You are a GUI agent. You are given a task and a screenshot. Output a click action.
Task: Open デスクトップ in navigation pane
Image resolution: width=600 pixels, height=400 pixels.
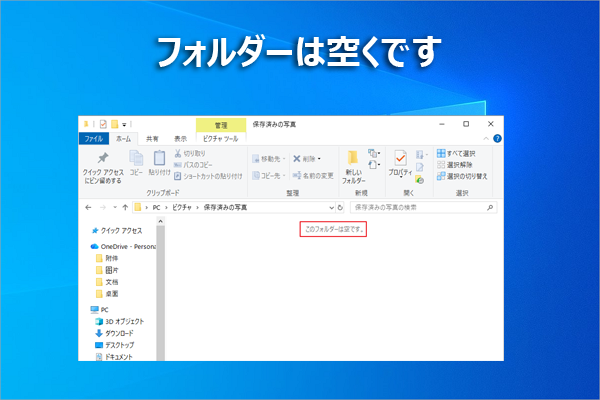[114, 345]
